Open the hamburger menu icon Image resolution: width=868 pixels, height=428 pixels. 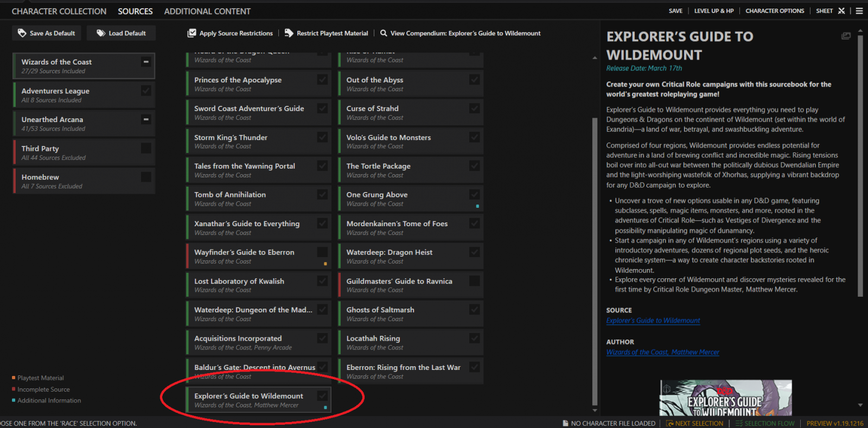(x=859, y=11)
